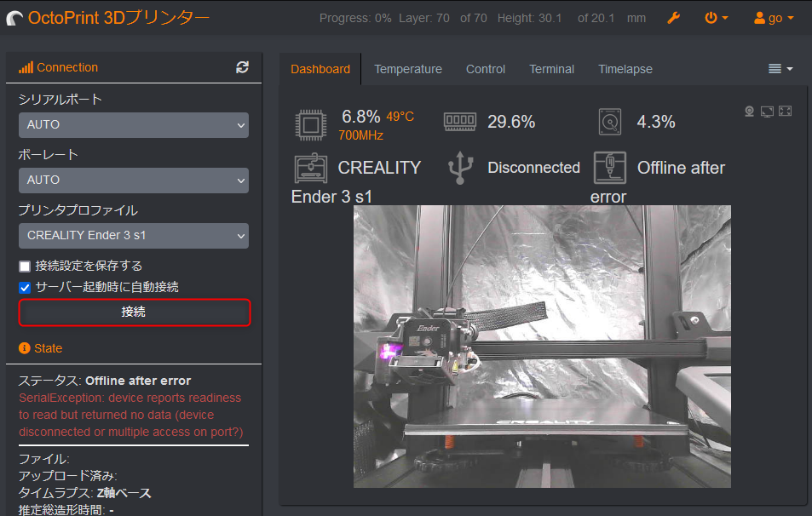
Task: Click the USB connection status icon
Action: 460,168
